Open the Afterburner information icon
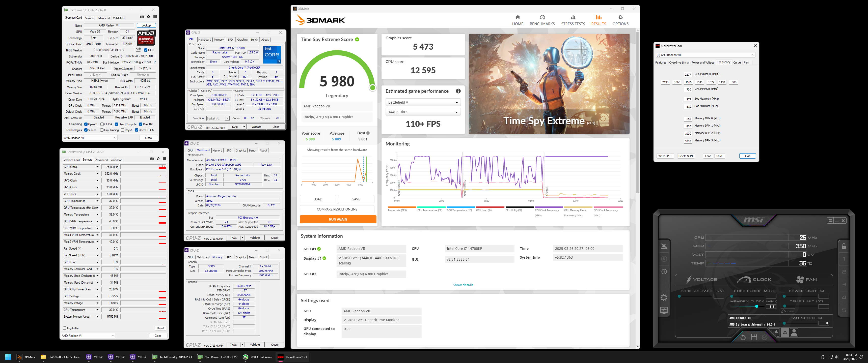Viewport: 868px width, 363px height. [664, 272]
